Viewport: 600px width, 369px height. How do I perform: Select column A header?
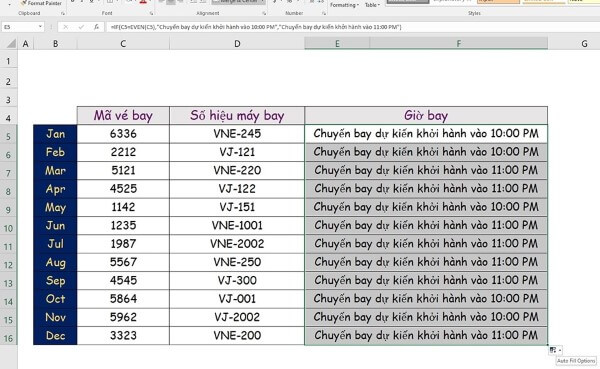point(26,44)
